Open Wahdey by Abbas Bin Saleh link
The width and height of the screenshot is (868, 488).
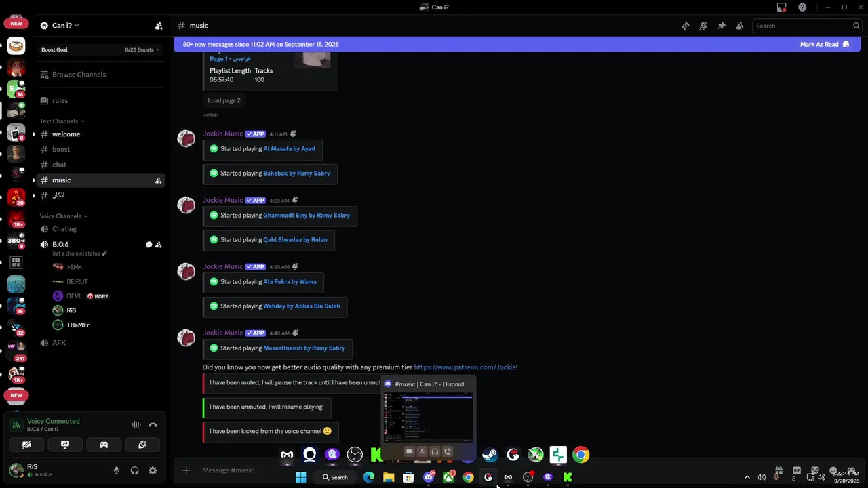tap(302, 306)
